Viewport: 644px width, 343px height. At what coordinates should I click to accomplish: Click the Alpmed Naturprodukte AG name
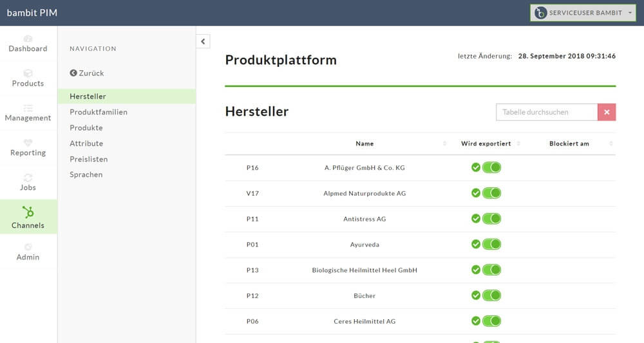click(x=365, y=193)
